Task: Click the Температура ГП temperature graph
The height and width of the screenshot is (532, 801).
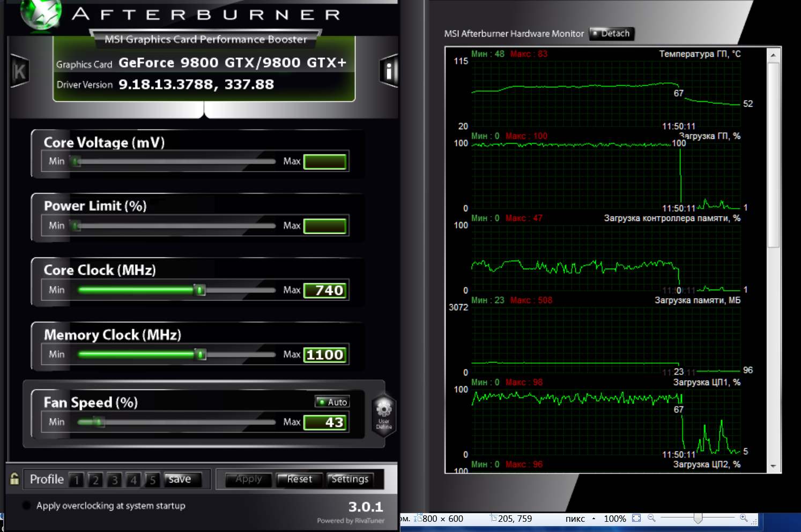Action: click(606, 93)
